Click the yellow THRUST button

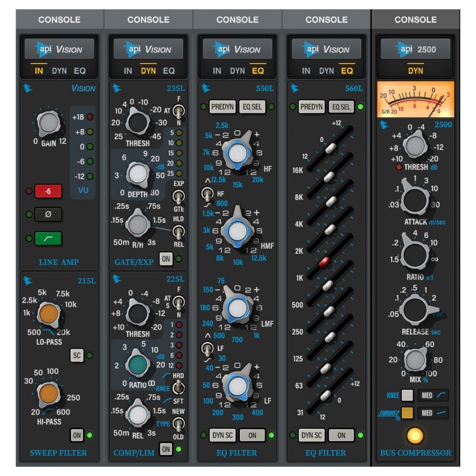[x=407, y=413]
